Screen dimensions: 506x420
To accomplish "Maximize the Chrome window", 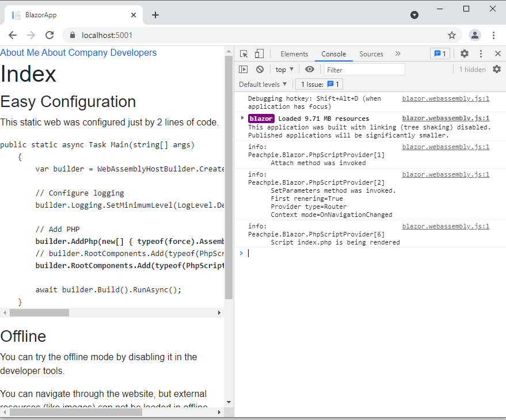I will coord(466,9).
